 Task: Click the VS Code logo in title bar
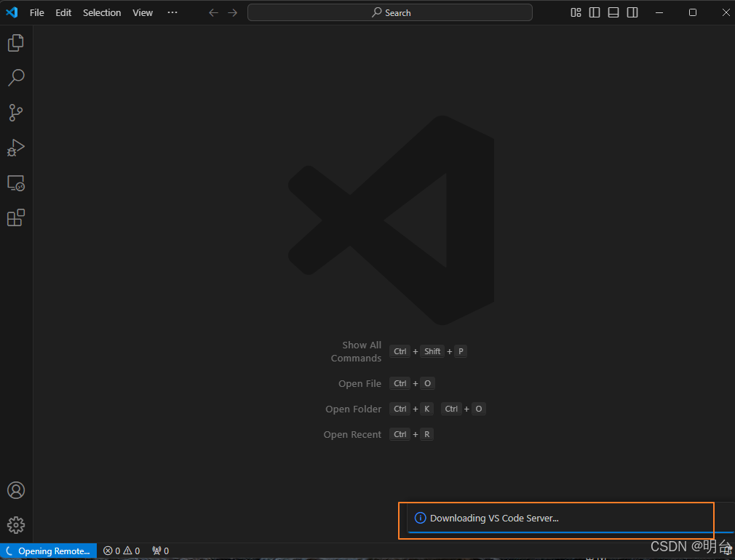pyautogui.click(x=12, y=12)
